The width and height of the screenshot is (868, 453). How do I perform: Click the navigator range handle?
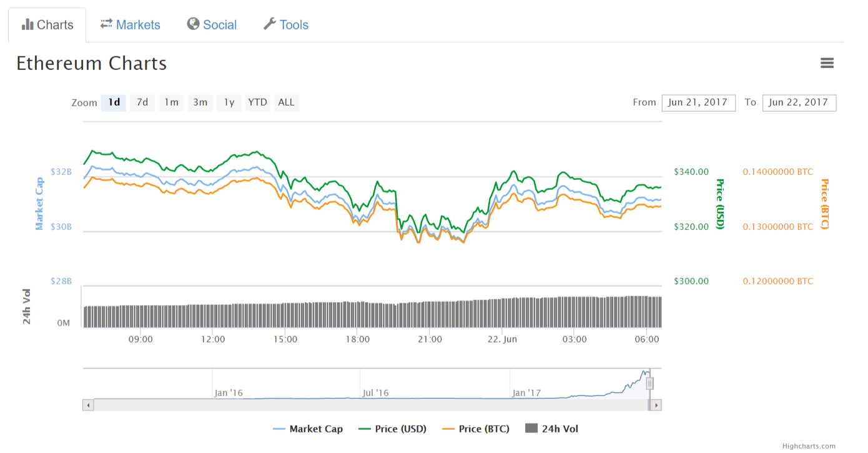point(649,383)
